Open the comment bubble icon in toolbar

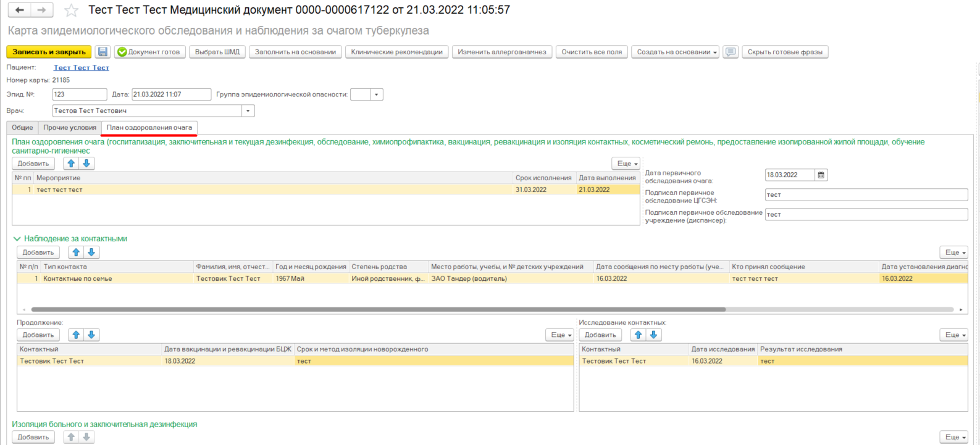click(x=731, y=52)
